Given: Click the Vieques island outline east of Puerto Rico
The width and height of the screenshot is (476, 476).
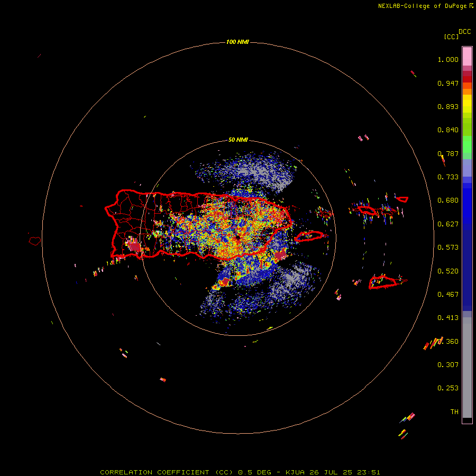Looking at the screenshot, I should point(309,236).
